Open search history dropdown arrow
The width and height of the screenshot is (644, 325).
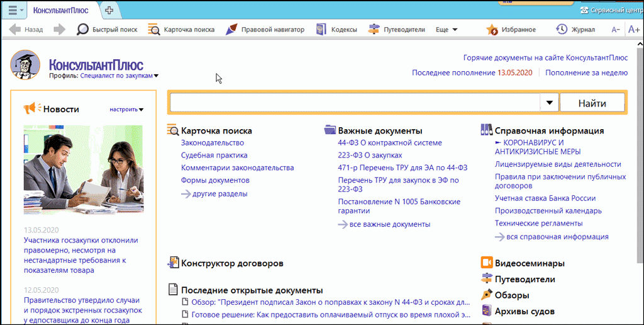[x=549, y=103]
